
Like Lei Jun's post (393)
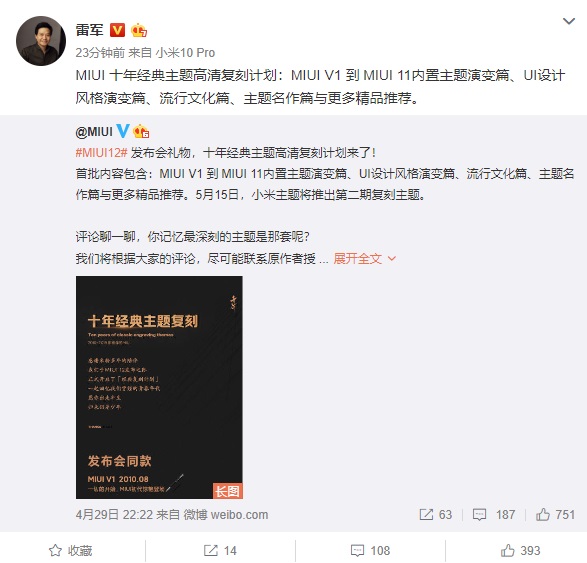[x=520, y=551]
